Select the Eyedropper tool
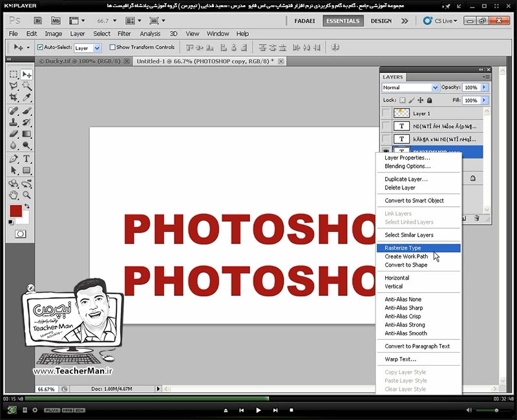This screenshot has height=420, width=517. pyautogui.click(x=26, y=98)
